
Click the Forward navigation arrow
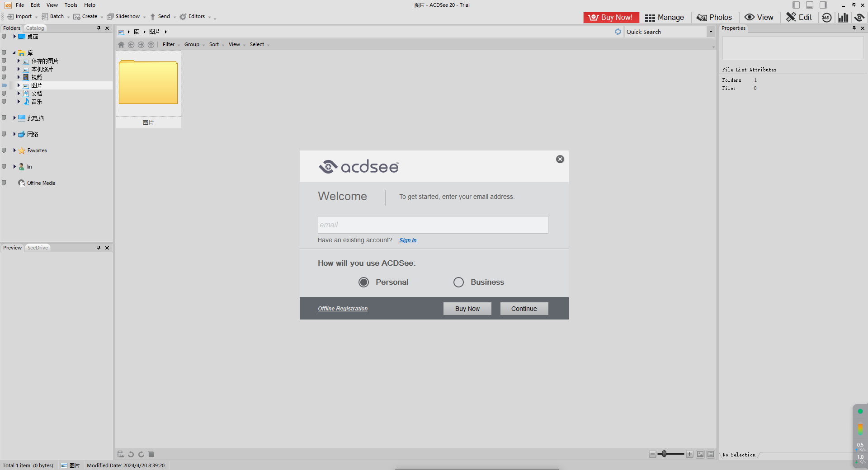(x=141, y=45)
